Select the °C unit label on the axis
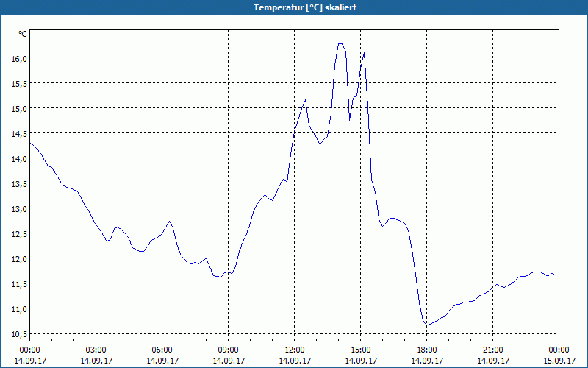Screen dimensions: 588x368 [x=23, y=34]
